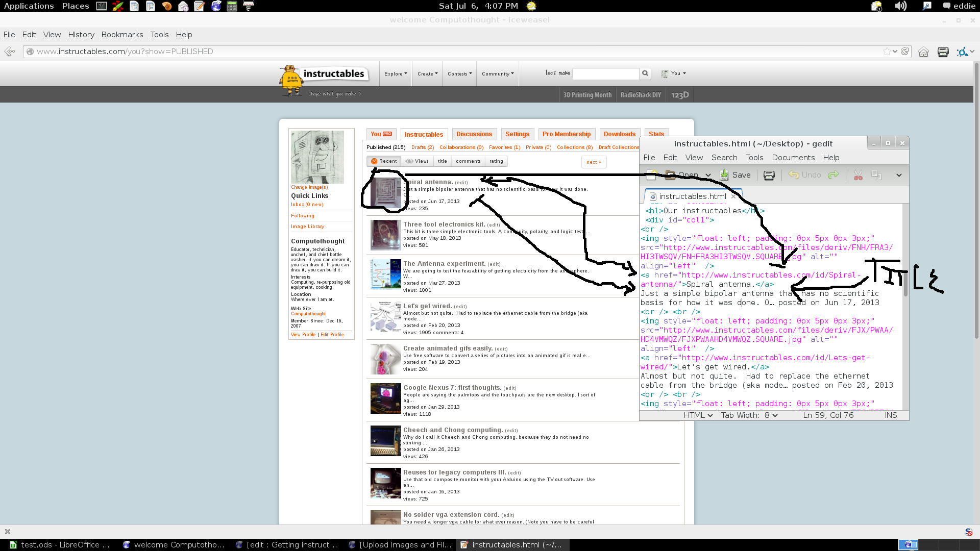
Task: Redo the last action in gedit
Action: (833, 175)
